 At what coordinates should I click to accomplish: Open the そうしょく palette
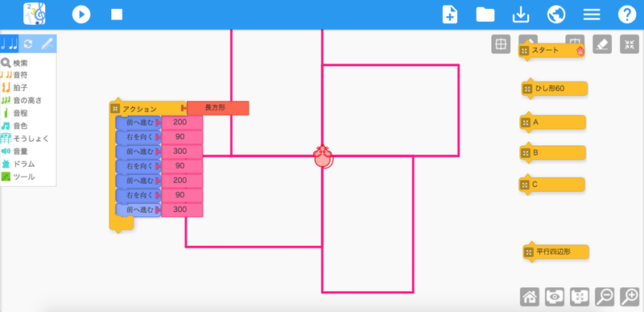[x=25, y=139]
